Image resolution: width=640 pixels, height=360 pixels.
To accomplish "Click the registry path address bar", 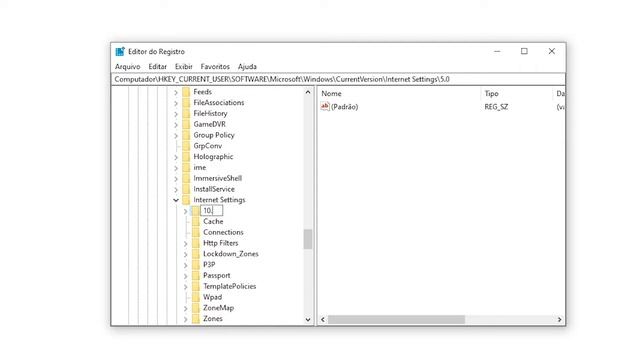I will pos(338,79).
